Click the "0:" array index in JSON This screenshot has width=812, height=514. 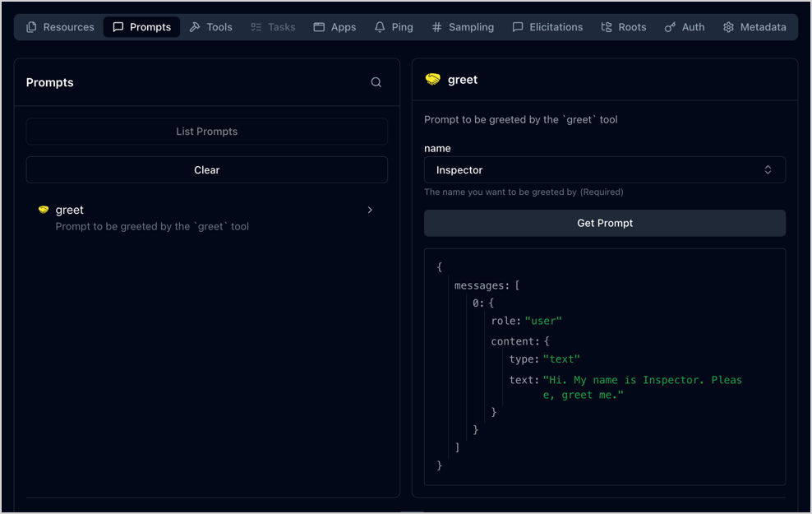[x=478, y=303]
